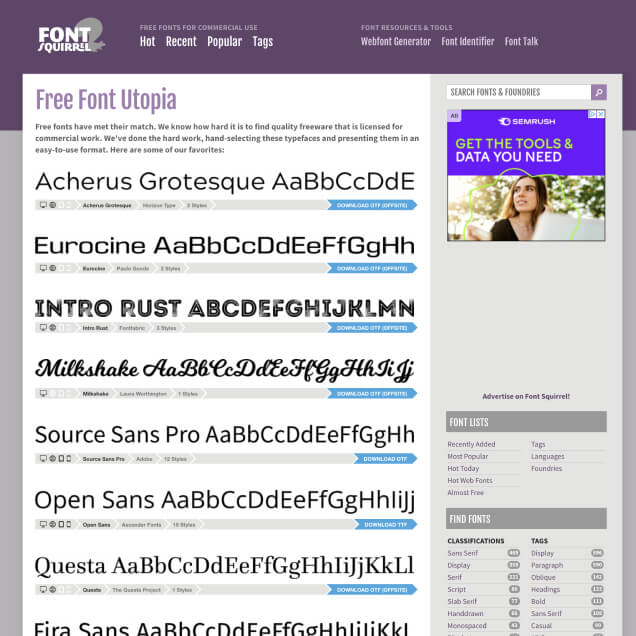The width and height of the screenshot is (636, 636).
Task: Click Advertise on Font Squirrel link
Action: (x=526, y=396)
